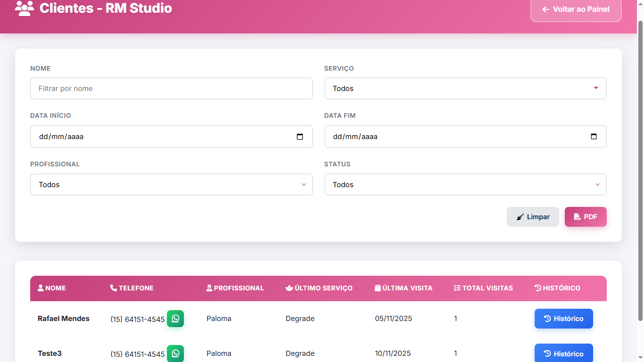Image resolution: width=644 pixels, height=362 pixels.
Task: Expand the Serviço dropdown
Action: pos(465,89)
